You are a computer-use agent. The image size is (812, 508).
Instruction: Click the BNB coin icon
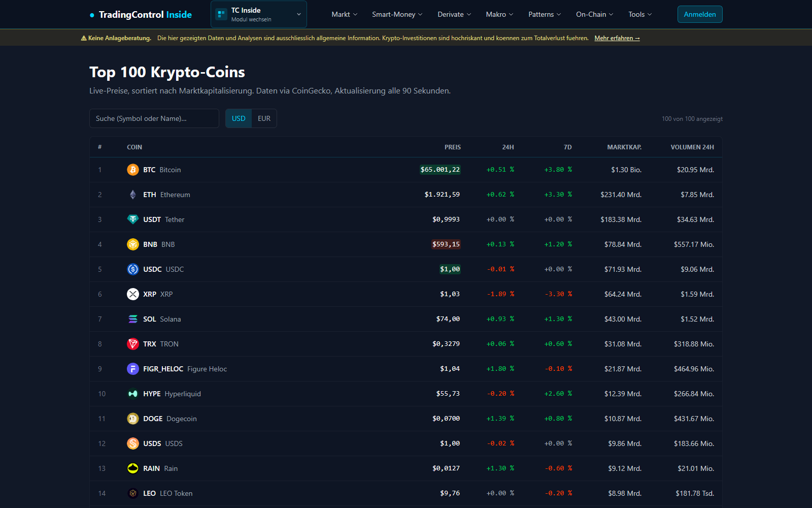coord(133,244)
